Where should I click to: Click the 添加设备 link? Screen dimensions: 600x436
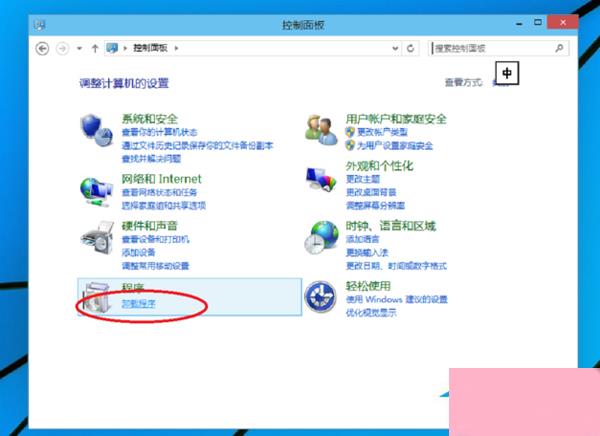click(139, 252)
